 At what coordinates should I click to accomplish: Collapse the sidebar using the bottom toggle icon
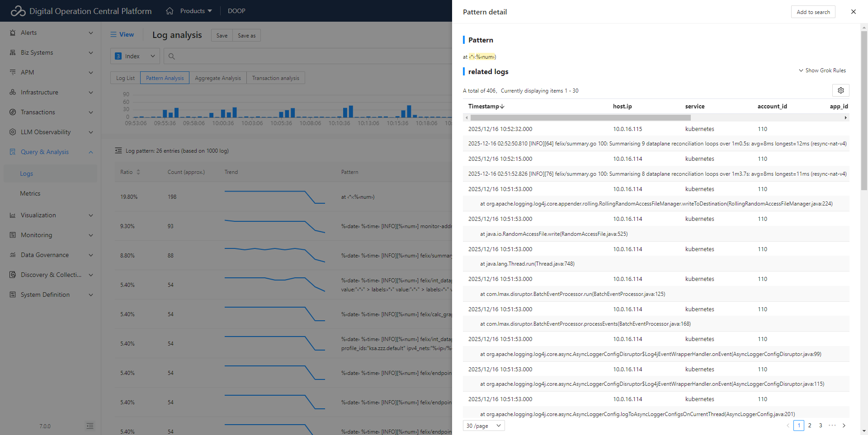point(90,426)
